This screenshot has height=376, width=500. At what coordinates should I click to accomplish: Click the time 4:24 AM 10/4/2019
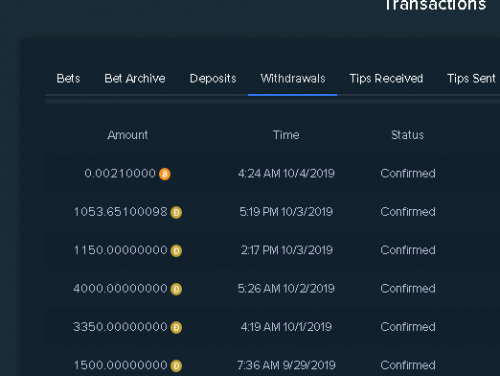pyautogui.click(x=286, y=173)
